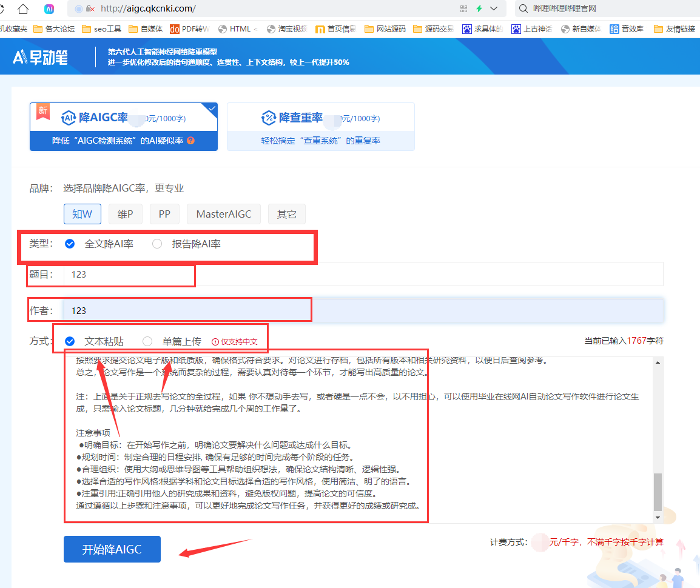Select the 降查重率 service tab
The image size is (700, 588).
point(320,127)
